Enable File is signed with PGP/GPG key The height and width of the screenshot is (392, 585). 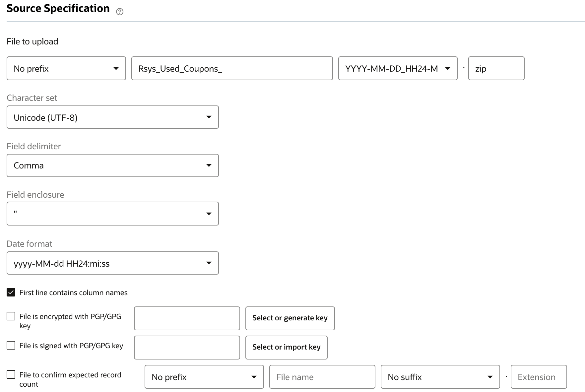(x=11, y=345)
